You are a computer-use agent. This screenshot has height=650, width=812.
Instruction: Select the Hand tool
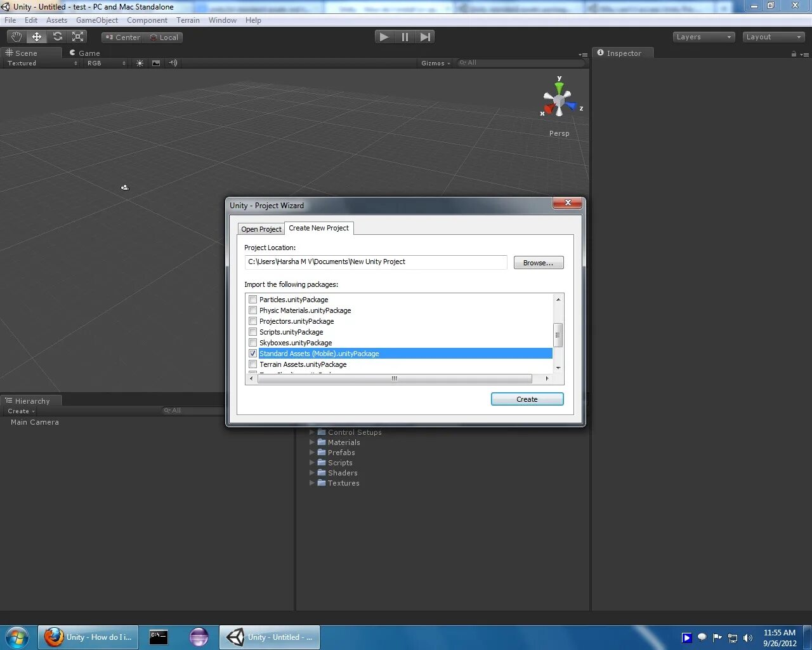pos(16,37)
